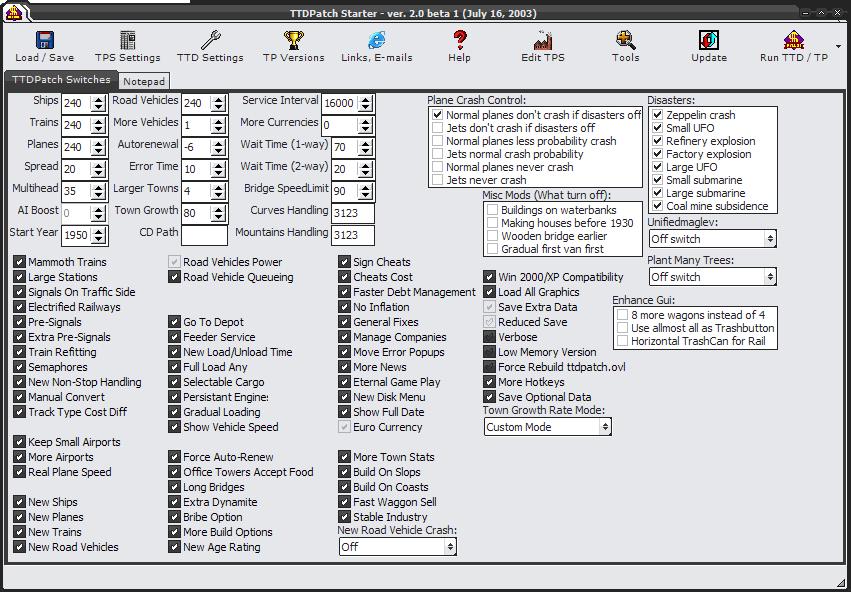Select the TTDPatch Switches tab
Viewport: 851px width, 592px height.
[x=61, y=79]
